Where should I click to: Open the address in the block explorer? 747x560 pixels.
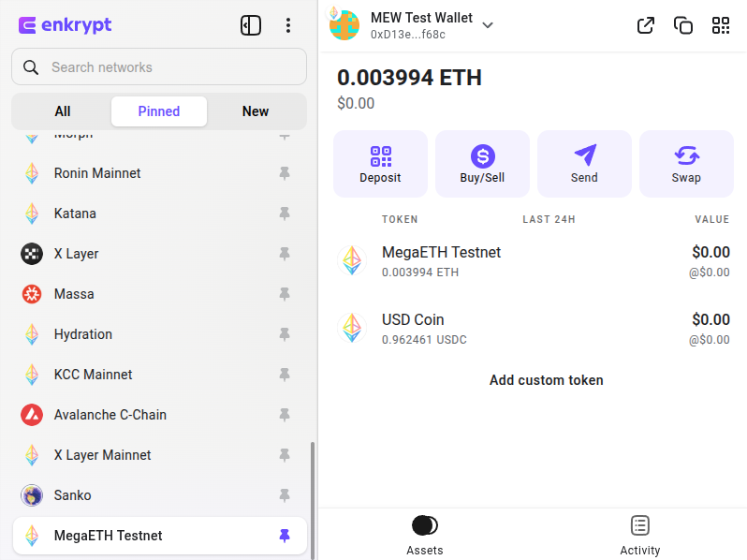[646, 25]
